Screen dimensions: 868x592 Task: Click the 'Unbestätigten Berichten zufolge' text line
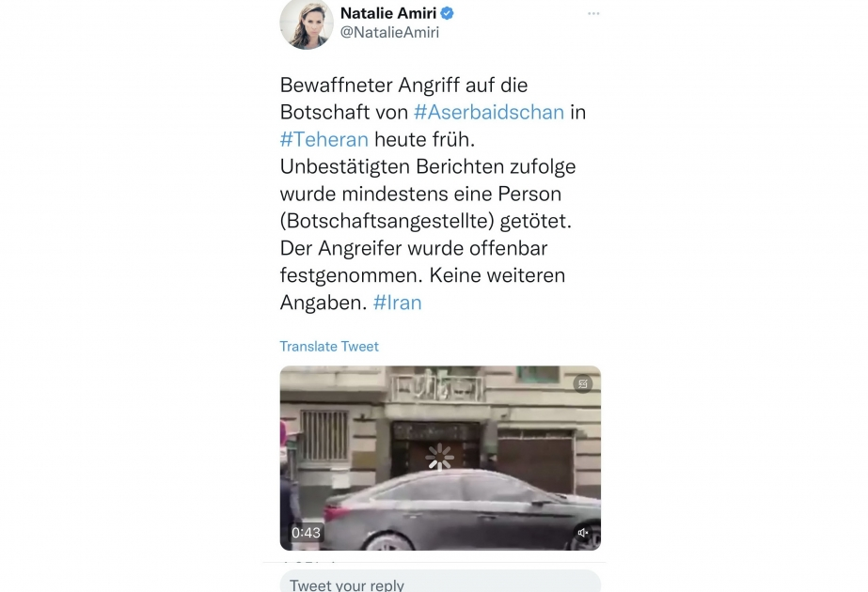(x=427, y=166)
